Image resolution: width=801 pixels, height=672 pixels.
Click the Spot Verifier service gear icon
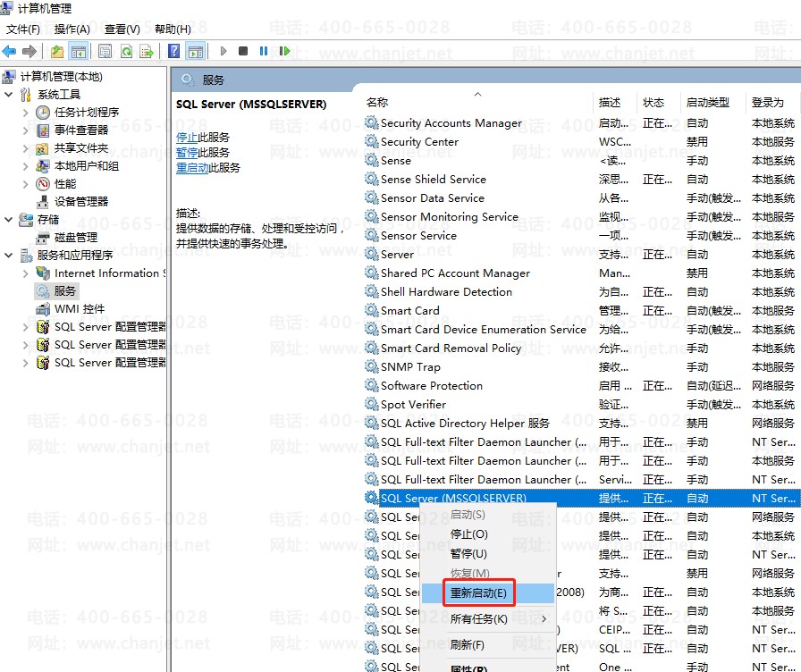pyautogui.click(x=371, y=404)
